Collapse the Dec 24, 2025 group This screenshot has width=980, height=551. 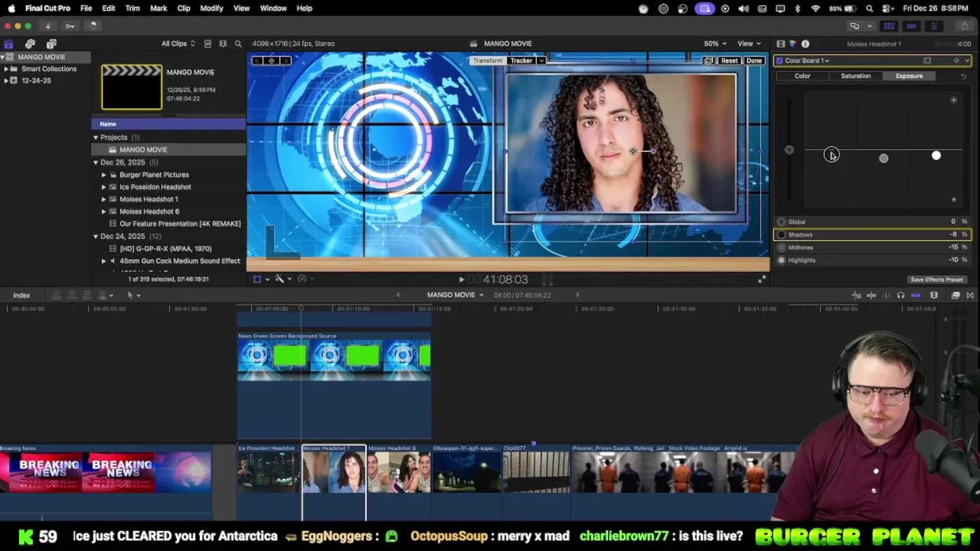(96, 236)
